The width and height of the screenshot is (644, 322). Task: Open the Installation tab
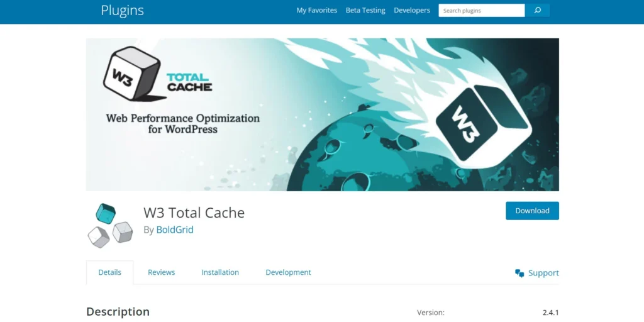pos(220,272)
